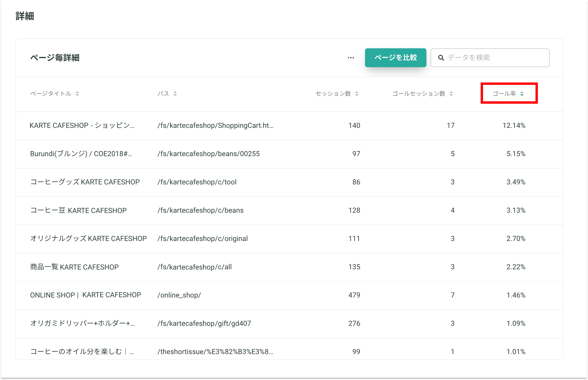Toggle ゴール率 sort direction arrow
Screen dimensions: 588x380
(x=522, y=94)
